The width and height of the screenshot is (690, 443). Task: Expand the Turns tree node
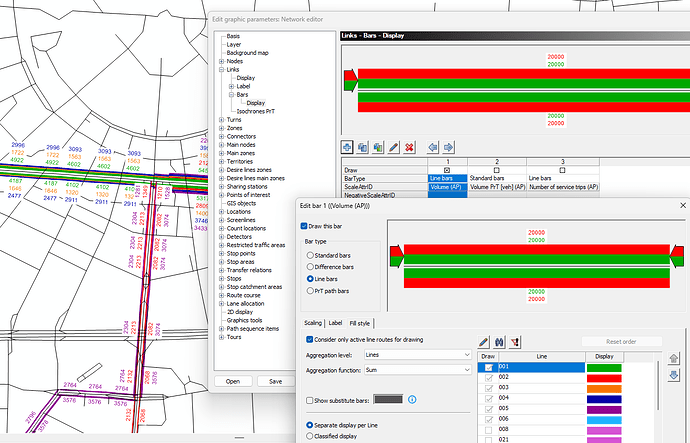tap(221, 120)
